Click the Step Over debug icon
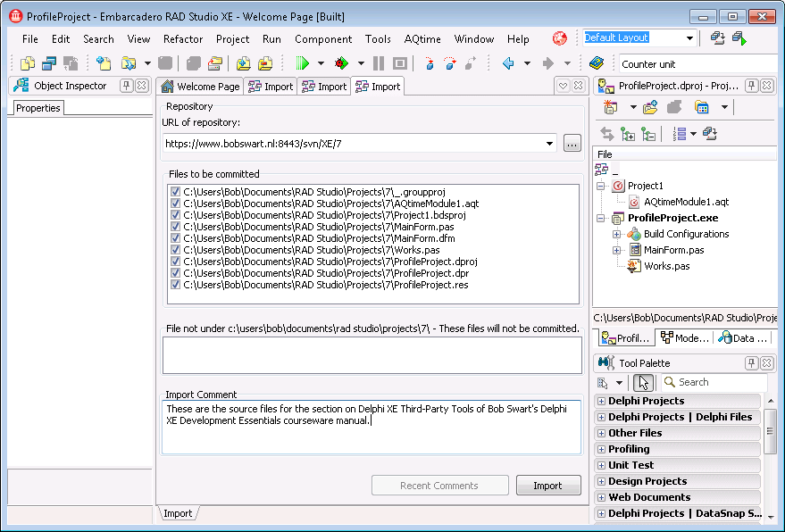 [x=450, y=63]
